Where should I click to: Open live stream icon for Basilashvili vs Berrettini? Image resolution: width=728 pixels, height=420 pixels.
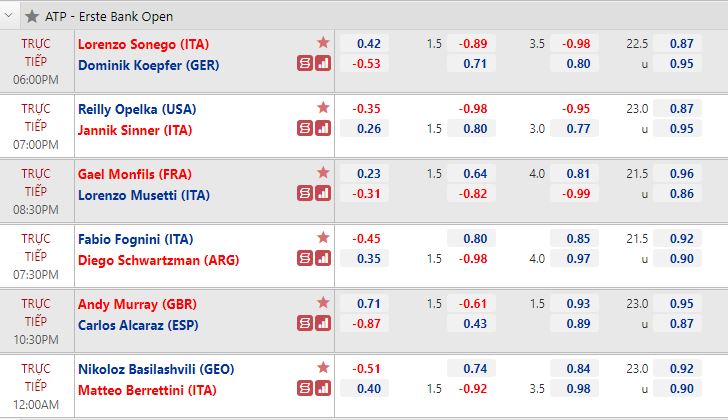[305, 388]
